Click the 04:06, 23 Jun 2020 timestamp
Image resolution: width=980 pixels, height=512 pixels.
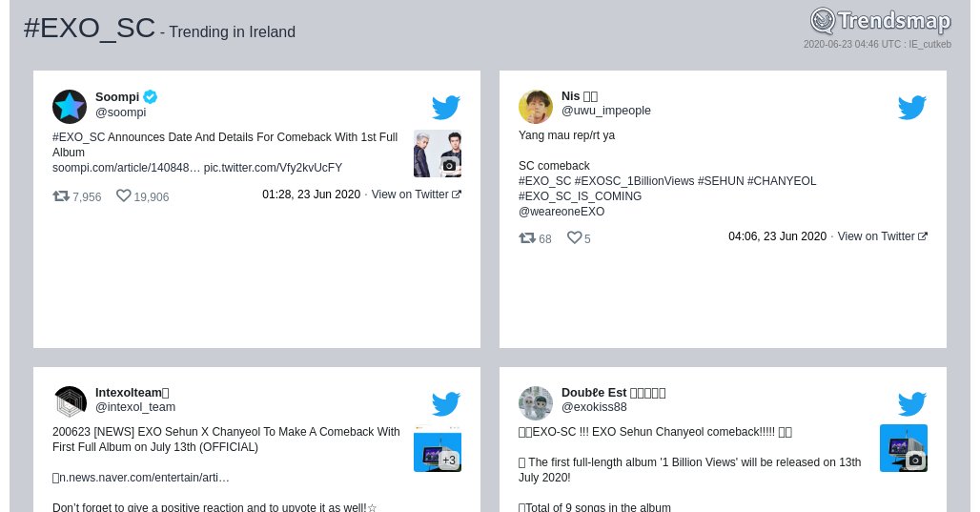pos(778,236)
